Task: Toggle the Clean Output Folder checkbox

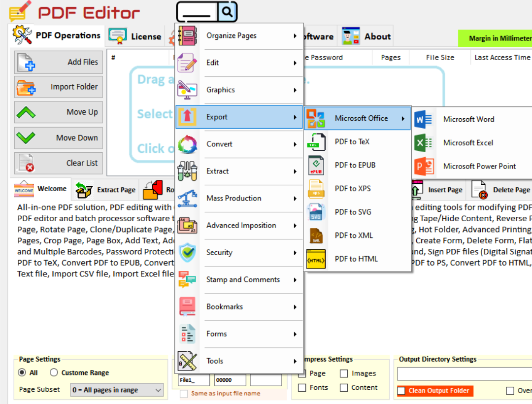Action: (x=401, y=391)
